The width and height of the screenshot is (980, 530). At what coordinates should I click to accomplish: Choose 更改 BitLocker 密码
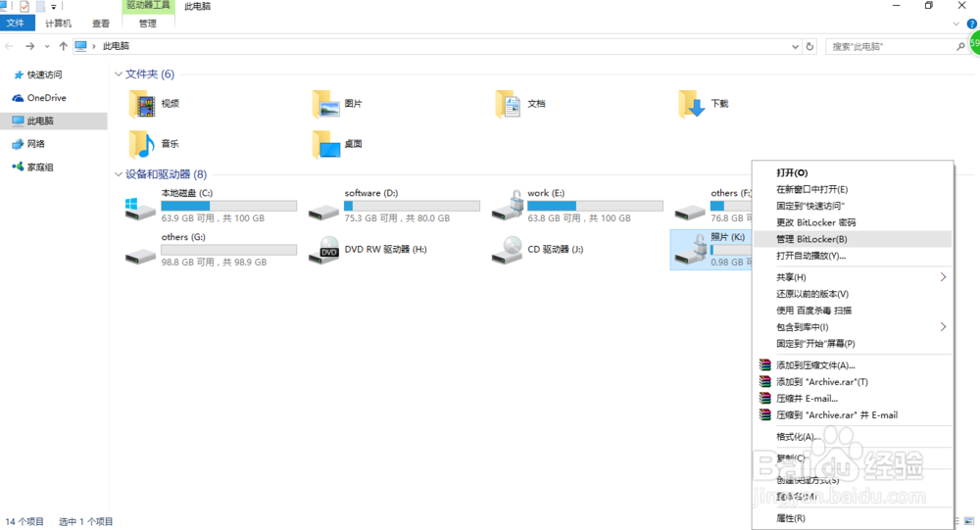pos(853,222)
